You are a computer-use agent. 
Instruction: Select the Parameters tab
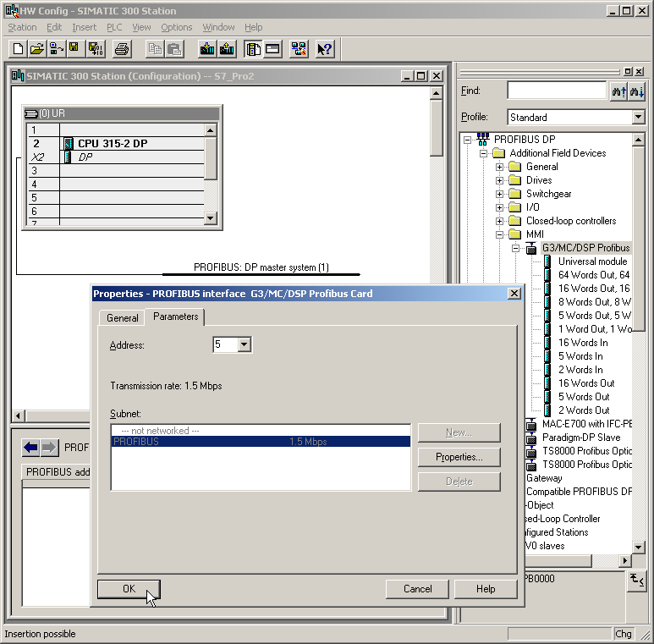[175, 316]
